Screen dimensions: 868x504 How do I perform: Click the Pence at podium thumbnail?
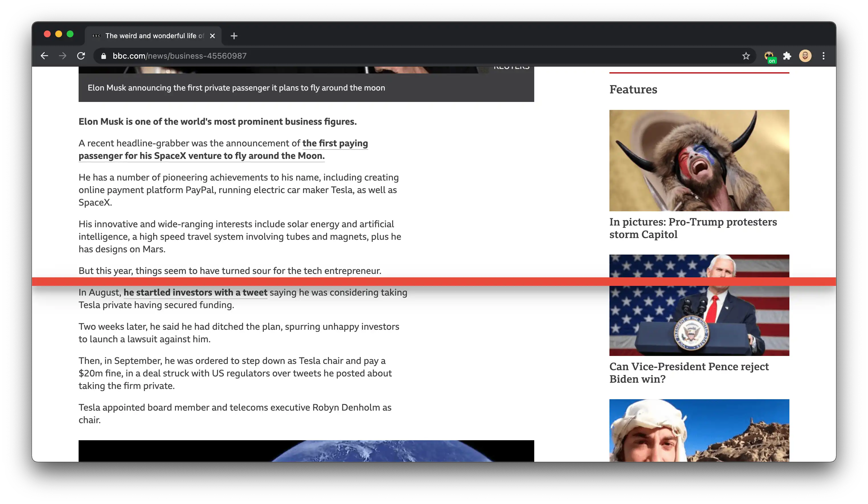coord(699,305)
